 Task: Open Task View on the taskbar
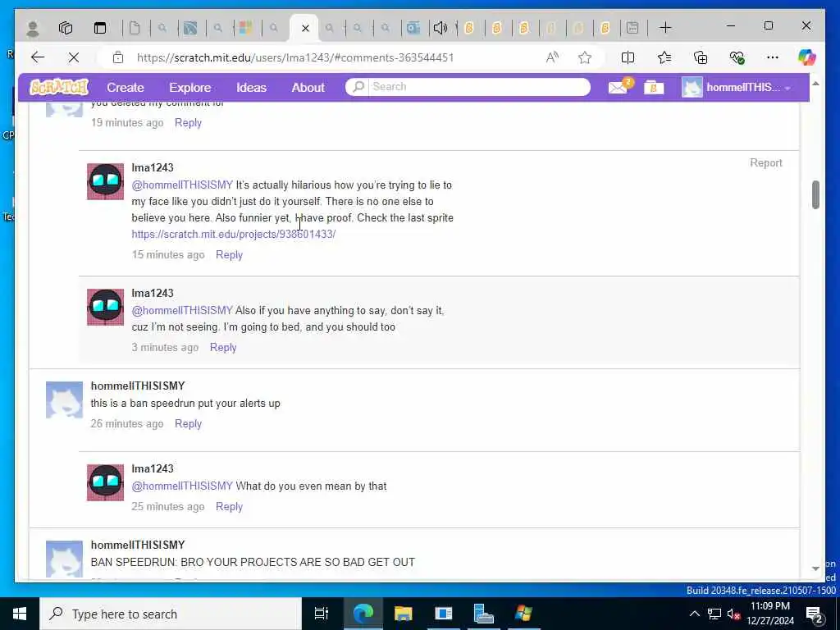[322, 614]
